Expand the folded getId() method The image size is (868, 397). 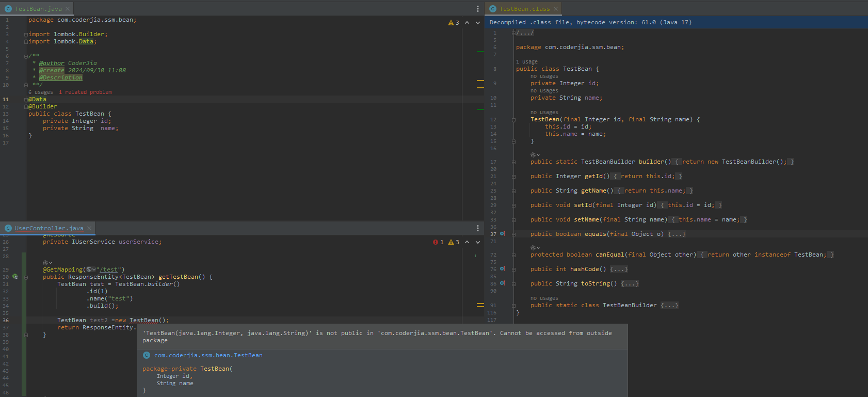point(513,177)
